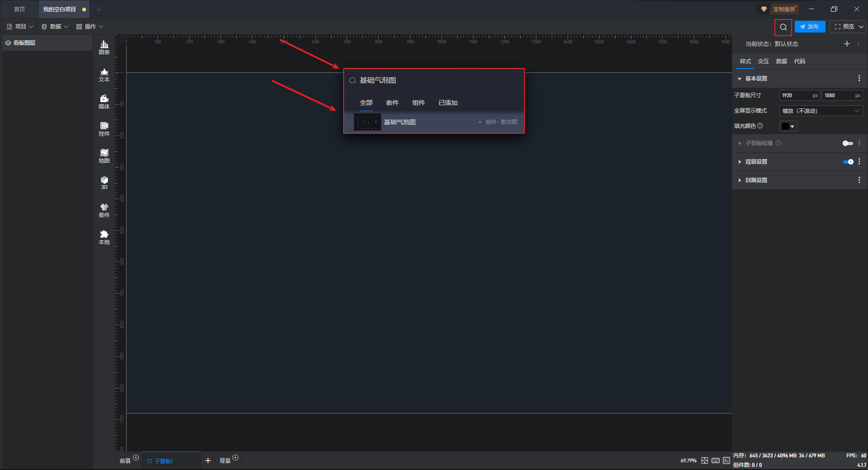Open the 本地 local components panel
868x470 pixels.
(x=104, y=237)
